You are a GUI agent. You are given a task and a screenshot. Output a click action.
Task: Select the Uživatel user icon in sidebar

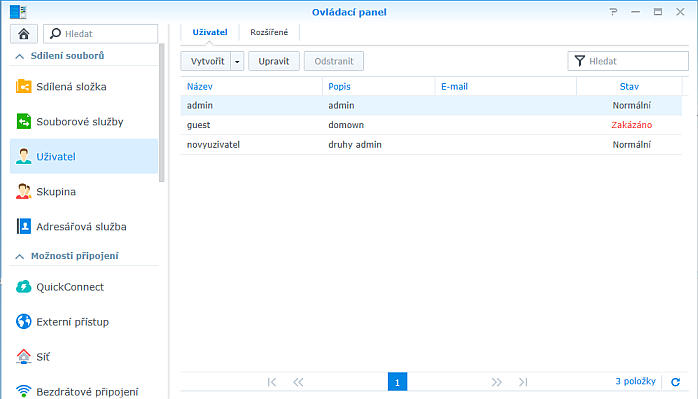(x=24, y=156)
